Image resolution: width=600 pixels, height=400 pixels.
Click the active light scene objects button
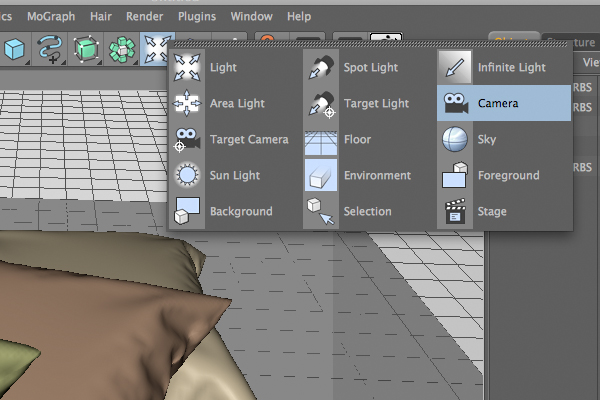click(157, 49)
